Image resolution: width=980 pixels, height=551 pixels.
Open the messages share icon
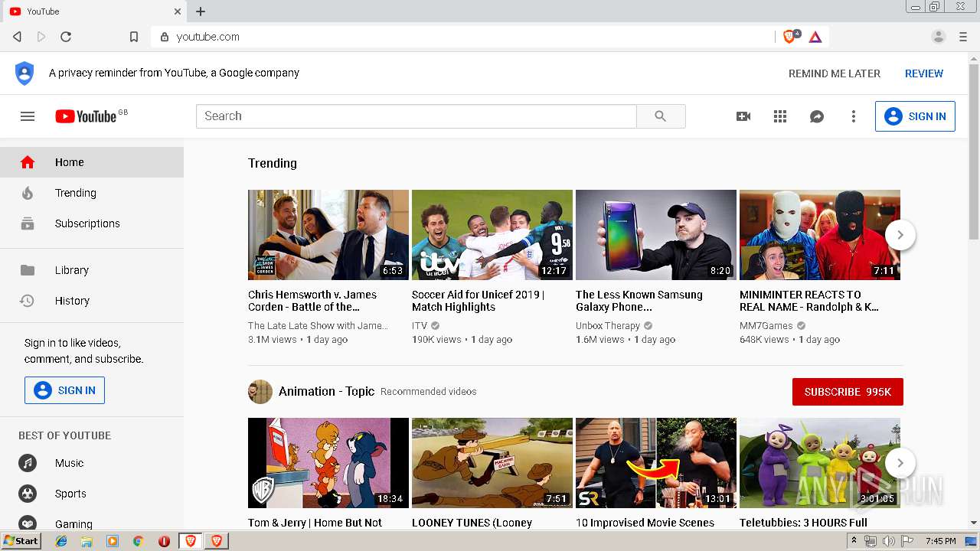click(x=817, y=116)
